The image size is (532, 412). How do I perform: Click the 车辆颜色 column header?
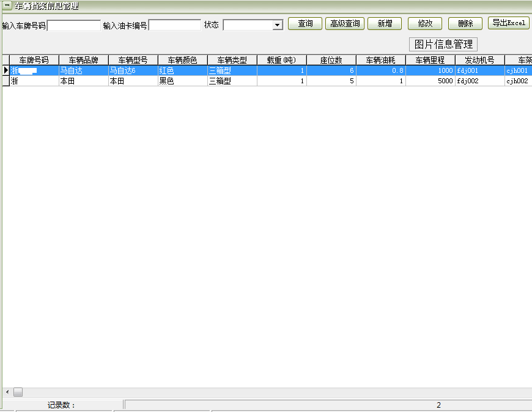pyautogui.click(x=183, y=60)
